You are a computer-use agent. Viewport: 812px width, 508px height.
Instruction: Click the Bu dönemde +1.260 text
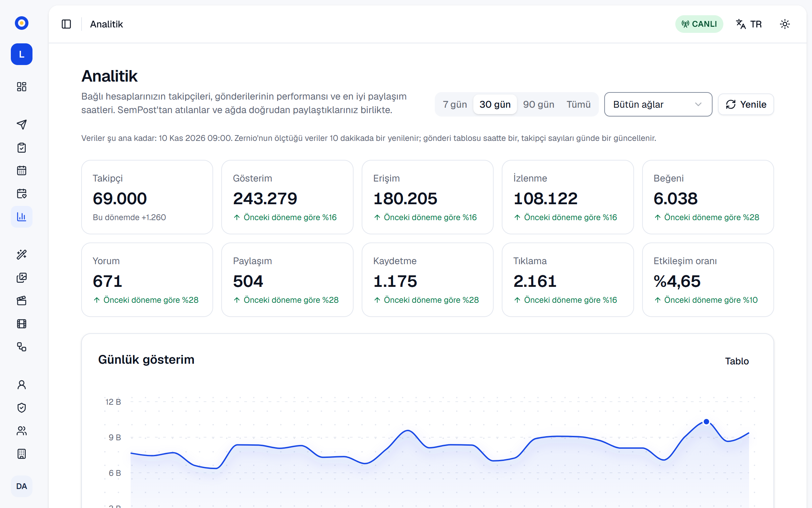tap(129, 217)
